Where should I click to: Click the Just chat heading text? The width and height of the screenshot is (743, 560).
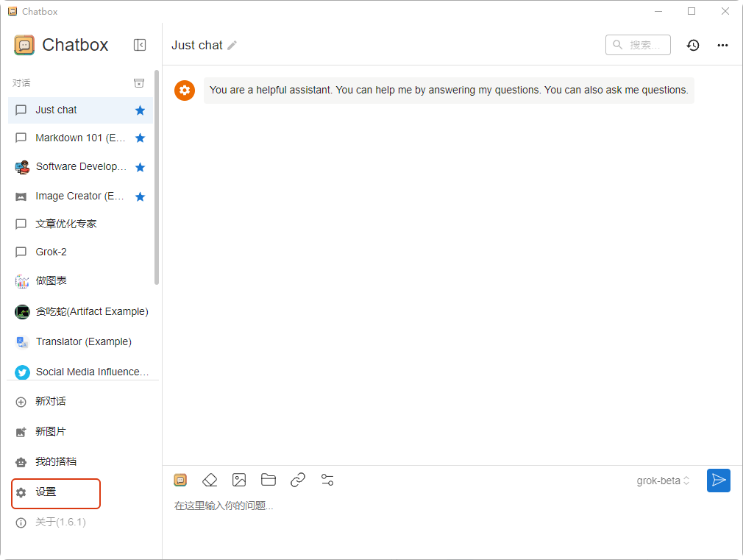coord(196,45)
